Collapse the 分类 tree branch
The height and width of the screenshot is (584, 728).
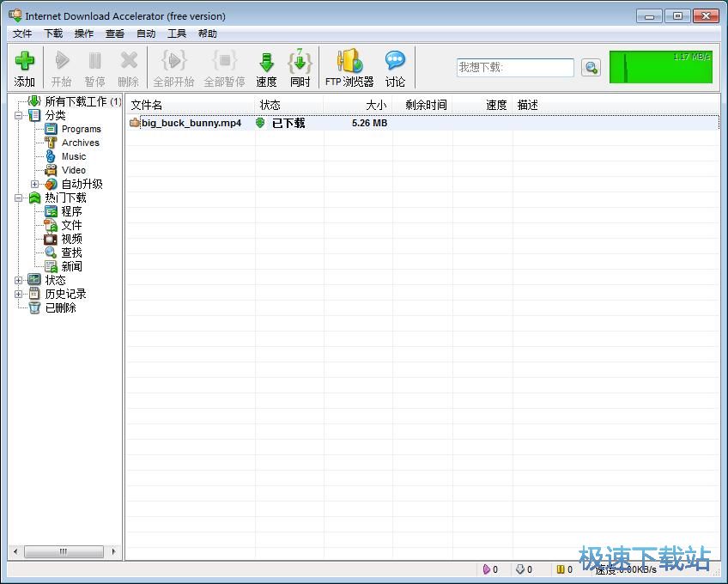pos(18,115)
